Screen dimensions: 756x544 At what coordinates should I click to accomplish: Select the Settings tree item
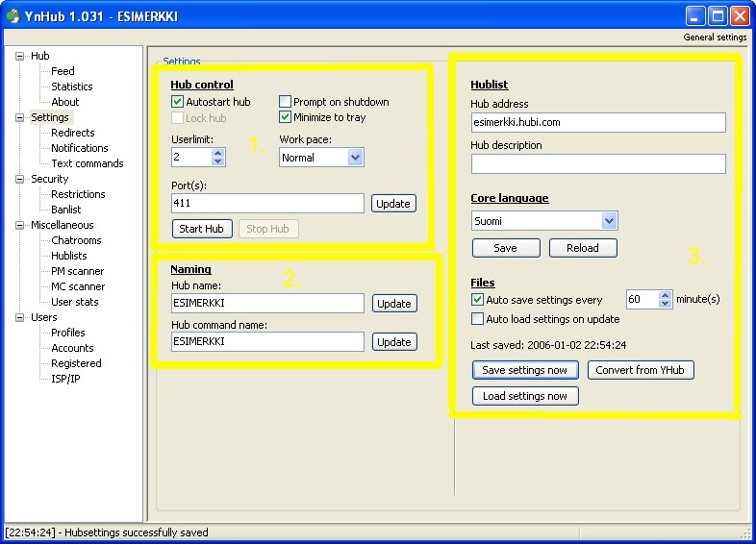tap(50, 117)
